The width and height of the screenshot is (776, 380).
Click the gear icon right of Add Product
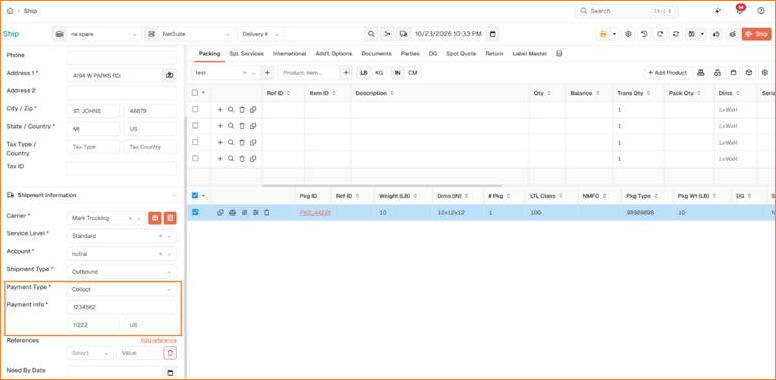(765, 73)
